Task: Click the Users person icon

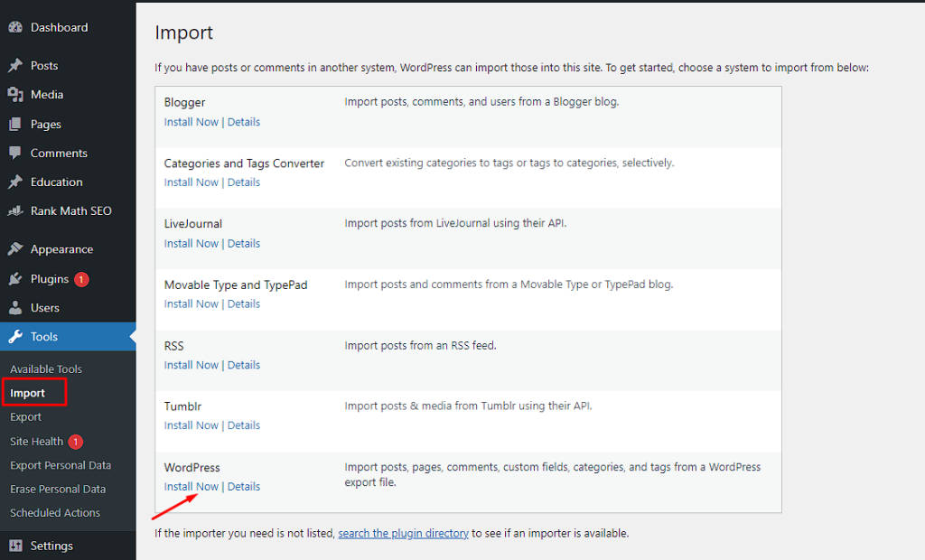Action: (x=15, y=307)
